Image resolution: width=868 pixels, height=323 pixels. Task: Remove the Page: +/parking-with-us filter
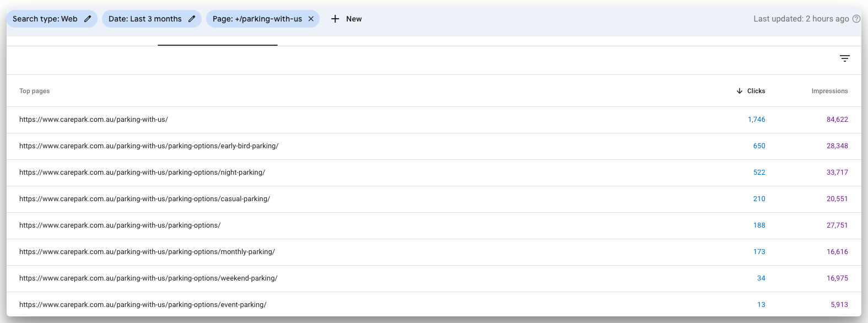tap(311, 19)
